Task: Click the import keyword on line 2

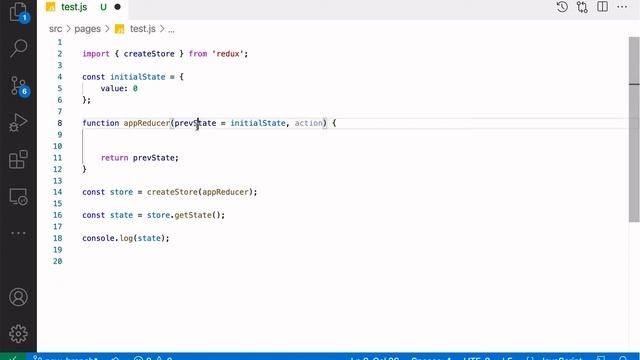Action: [96, 54]
